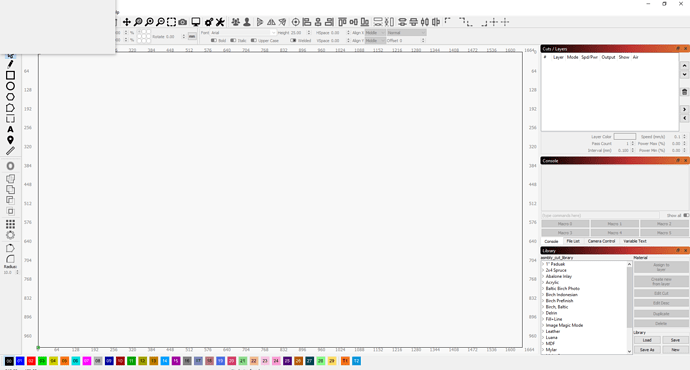Open the Grid Array tool
Image resolution: width=690 pixels, height=370 pixels.
click(x=10, y=224)
